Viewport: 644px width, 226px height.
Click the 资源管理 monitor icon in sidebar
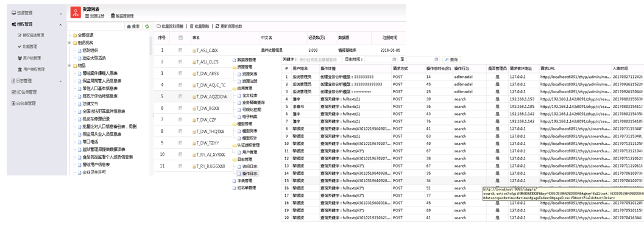(14, 13)
